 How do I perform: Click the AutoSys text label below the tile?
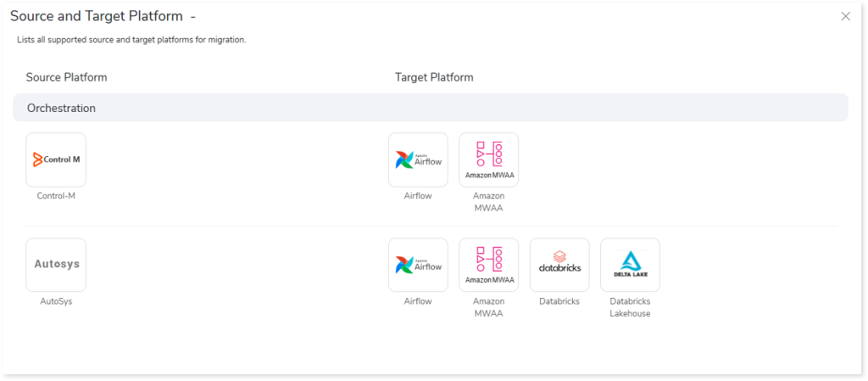coord(56,301)
